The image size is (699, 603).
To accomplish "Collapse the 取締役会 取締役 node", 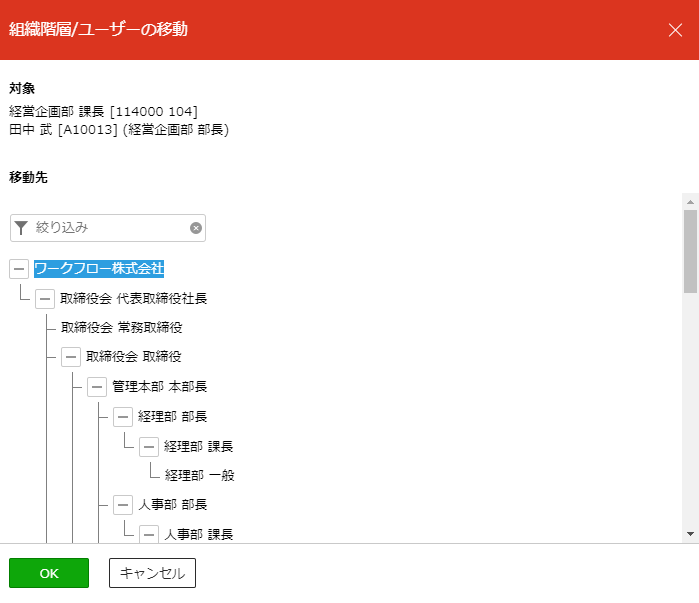I will pos(70,357).
